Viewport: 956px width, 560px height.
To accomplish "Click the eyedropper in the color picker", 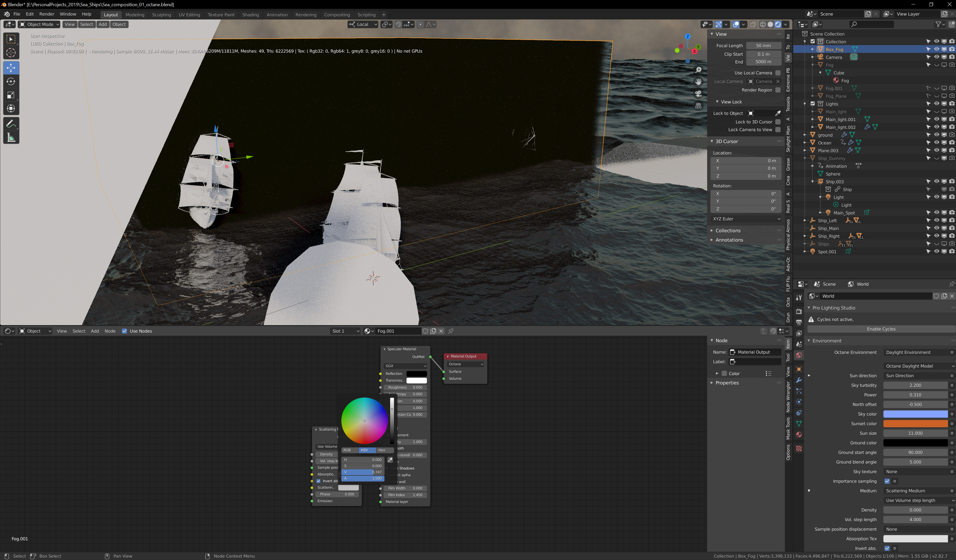I will coord(390,460).
